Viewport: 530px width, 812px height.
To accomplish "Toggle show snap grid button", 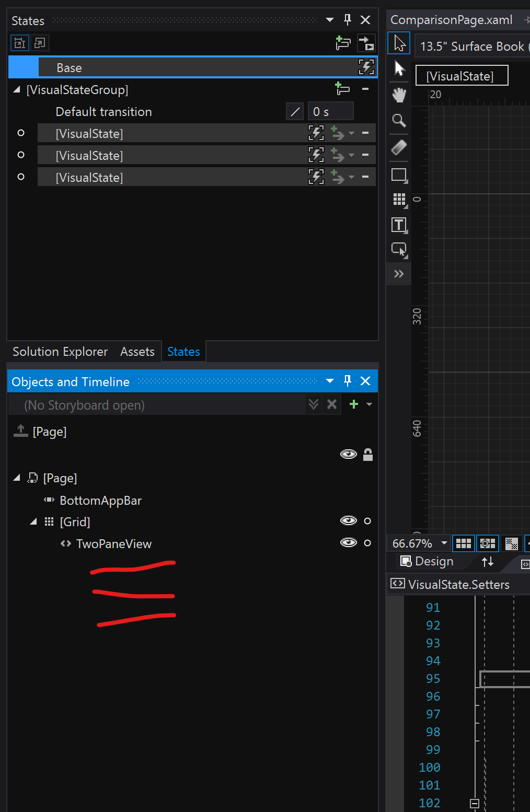I will pos(464,543).
